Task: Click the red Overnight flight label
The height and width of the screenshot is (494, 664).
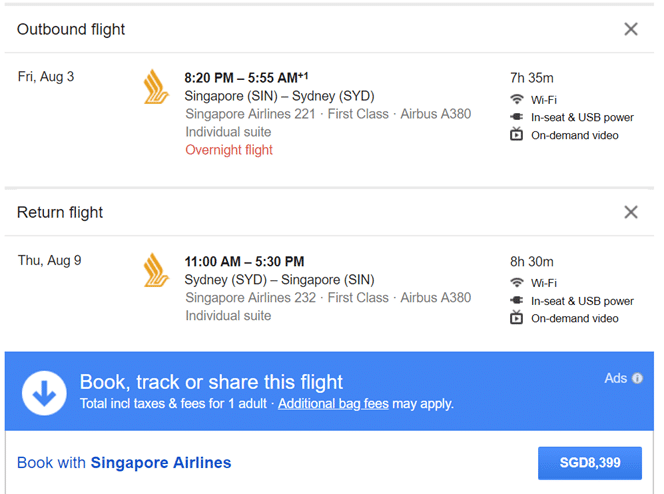Action: pyautogui.click(x=229, y=150)
